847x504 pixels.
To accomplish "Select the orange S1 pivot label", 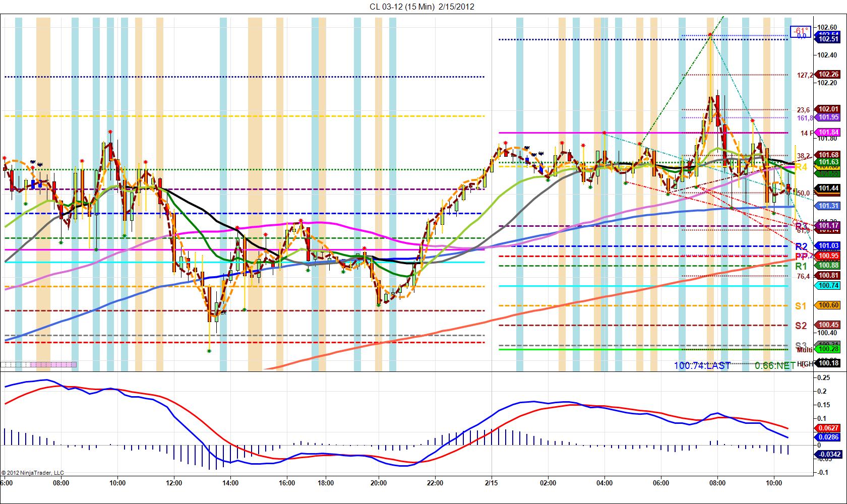I will [x=801, y=306].
